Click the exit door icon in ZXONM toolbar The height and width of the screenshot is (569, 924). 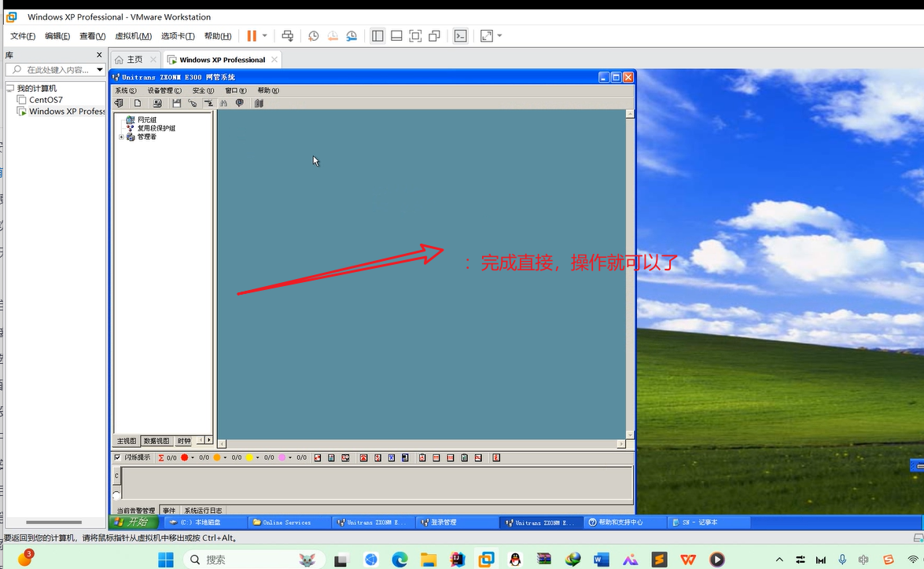(119, 103)
